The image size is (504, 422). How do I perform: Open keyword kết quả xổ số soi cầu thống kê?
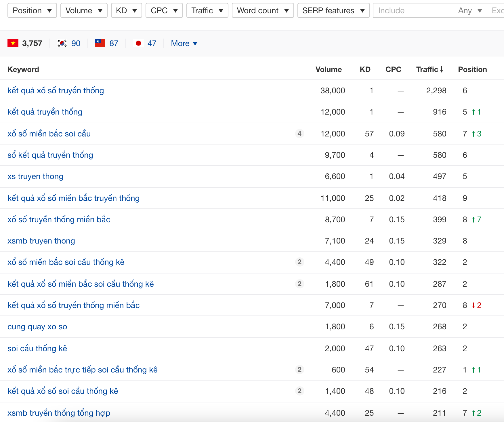[x=63, y=391]
